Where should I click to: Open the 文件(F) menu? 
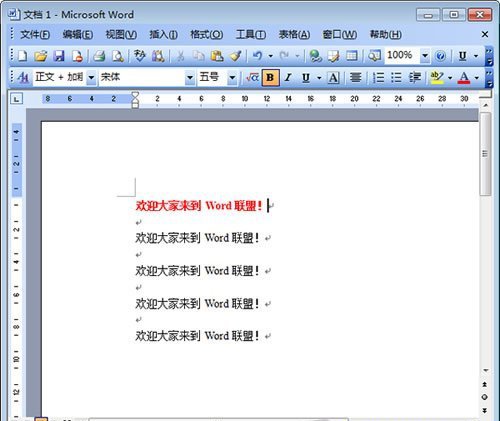pos(35,34)
